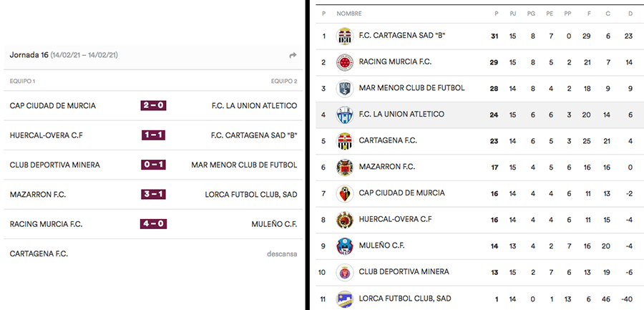Click F.C. La Union Atletico crest icon
The image size is (644, 310).
[344, 115]
